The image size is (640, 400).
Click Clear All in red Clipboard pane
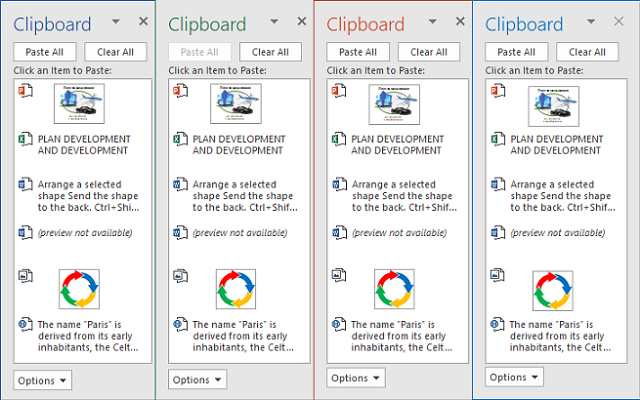(429, 52)
